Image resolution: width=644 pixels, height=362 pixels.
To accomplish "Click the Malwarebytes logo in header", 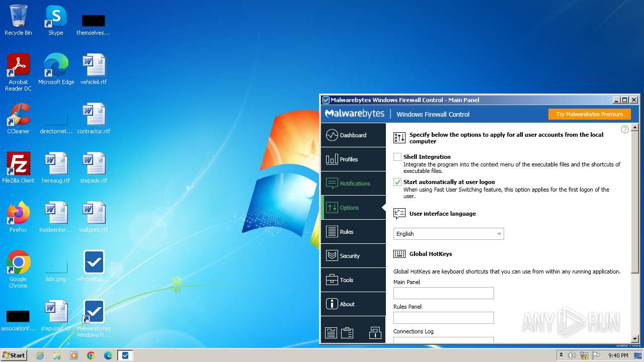I will 355,114.
